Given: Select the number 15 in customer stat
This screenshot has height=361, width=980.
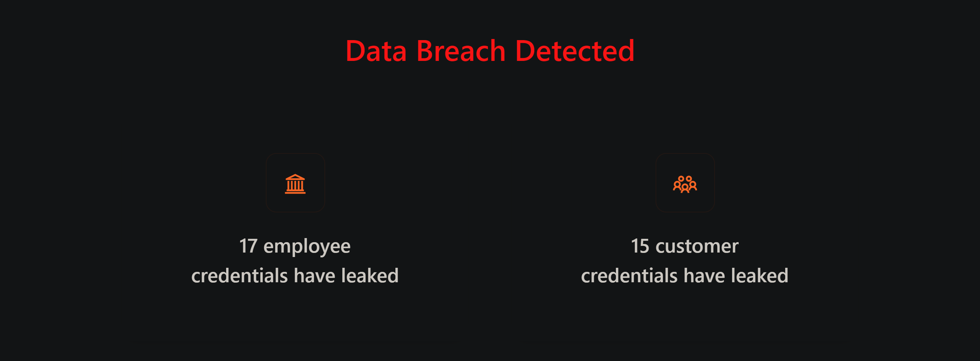Looking at the screenshot, I should pyautogui.click(x=640, y=246).
